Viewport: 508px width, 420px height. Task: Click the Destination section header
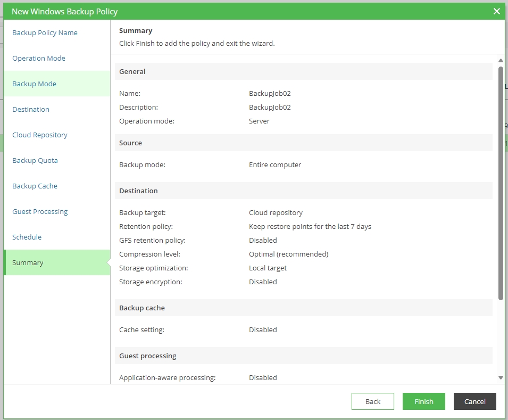138,191
